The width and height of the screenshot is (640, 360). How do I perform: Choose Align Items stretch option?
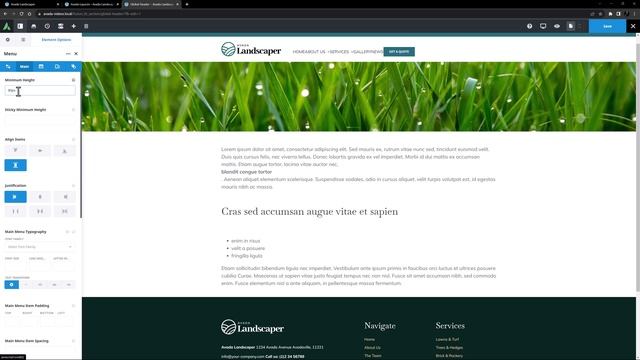pos(16,165)
